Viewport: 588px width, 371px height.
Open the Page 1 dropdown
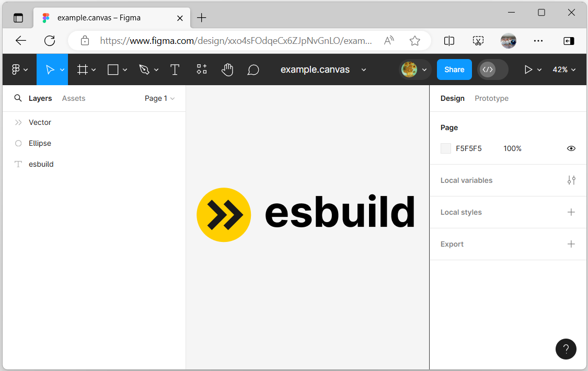click(160, 98)
